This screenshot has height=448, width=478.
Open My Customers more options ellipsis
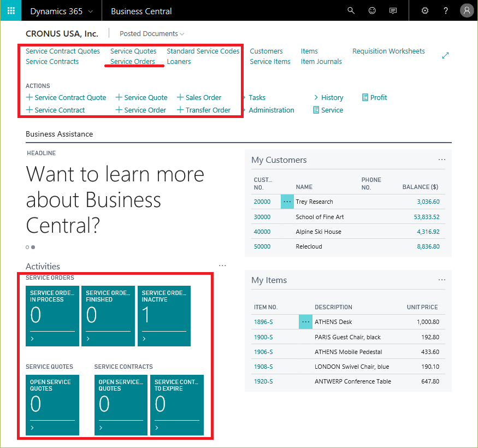[x=442, y=160]
